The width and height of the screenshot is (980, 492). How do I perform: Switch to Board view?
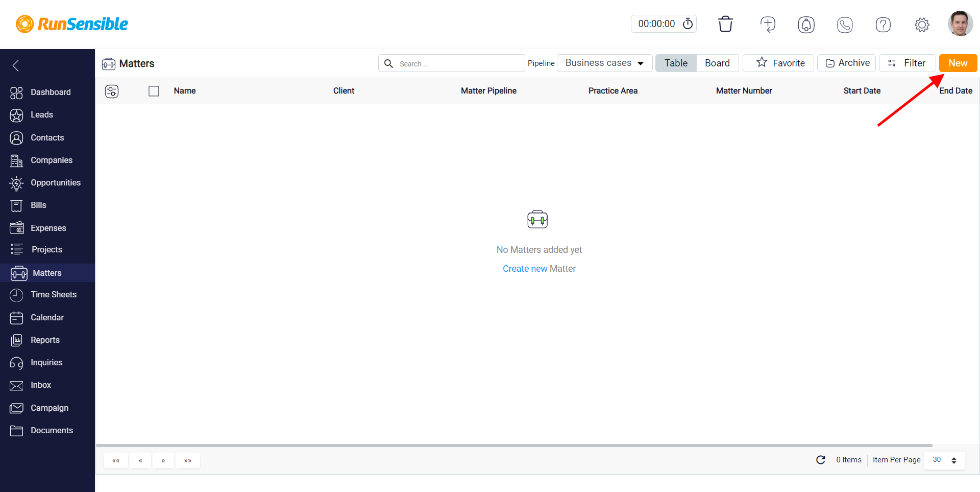click(x=717, y=63)
